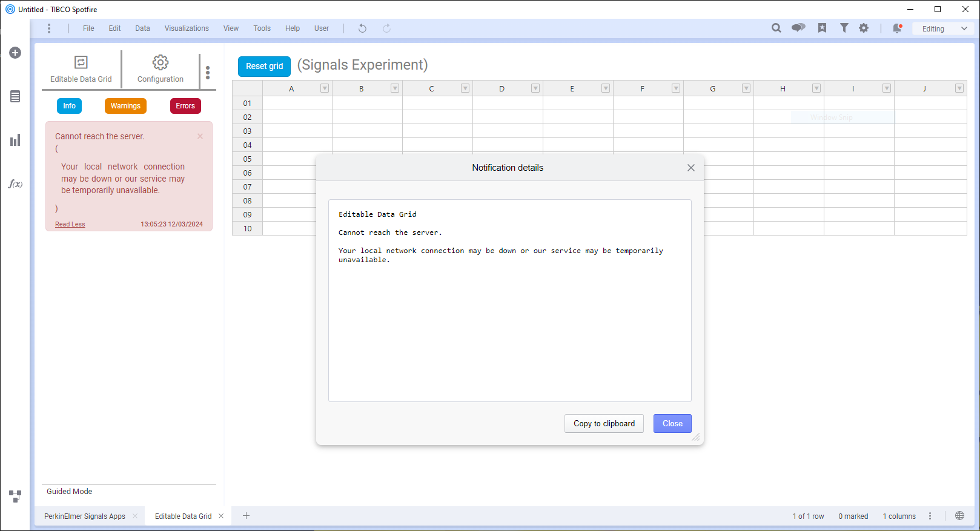Image resolution: width=980 pixels, height=531 pixels.
Task: Click the Reset grid button
Action: tap(265, 66)
